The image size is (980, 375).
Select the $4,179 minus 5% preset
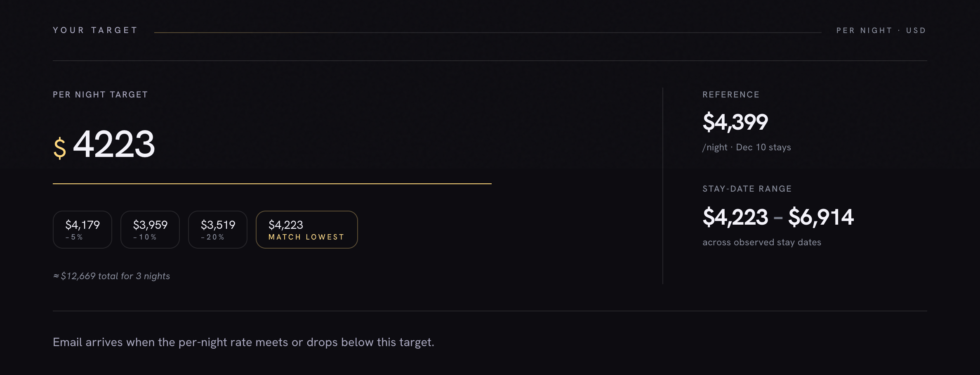click(x=82, y=230)
